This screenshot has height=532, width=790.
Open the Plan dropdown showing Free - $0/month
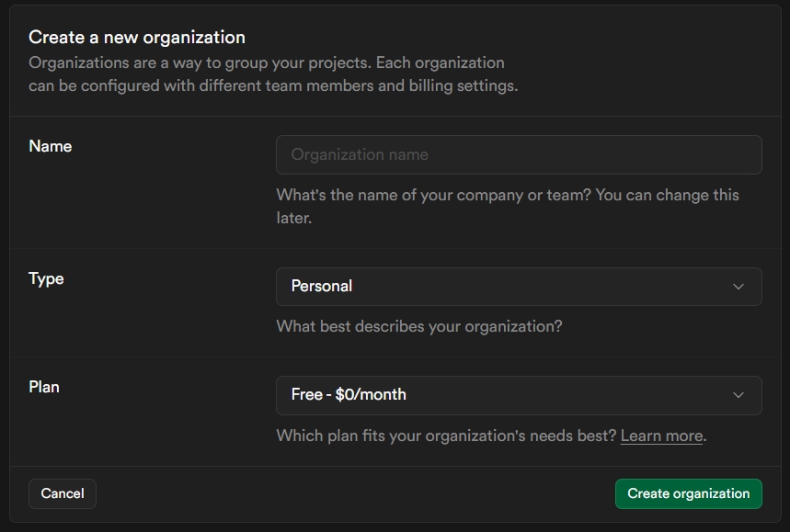click(518, 395)
